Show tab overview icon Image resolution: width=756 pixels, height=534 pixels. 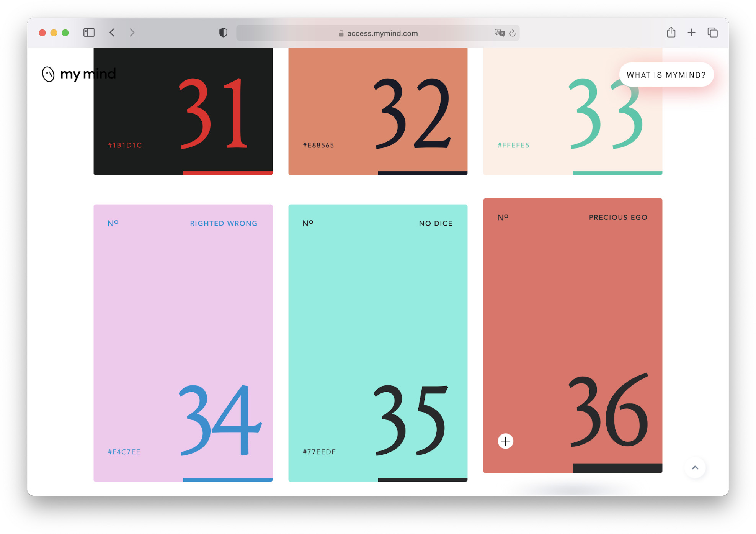point(712,33)
